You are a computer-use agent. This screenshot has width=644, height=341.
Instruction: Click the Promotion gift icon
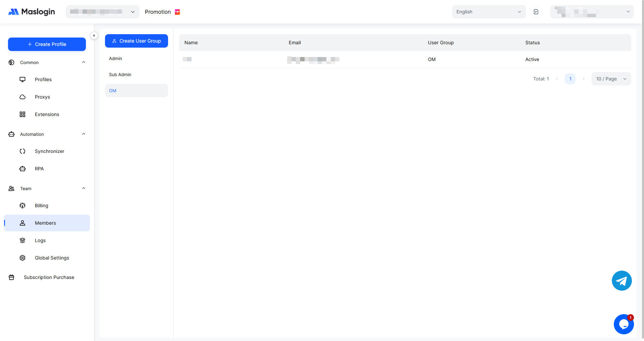coord(177,12)
